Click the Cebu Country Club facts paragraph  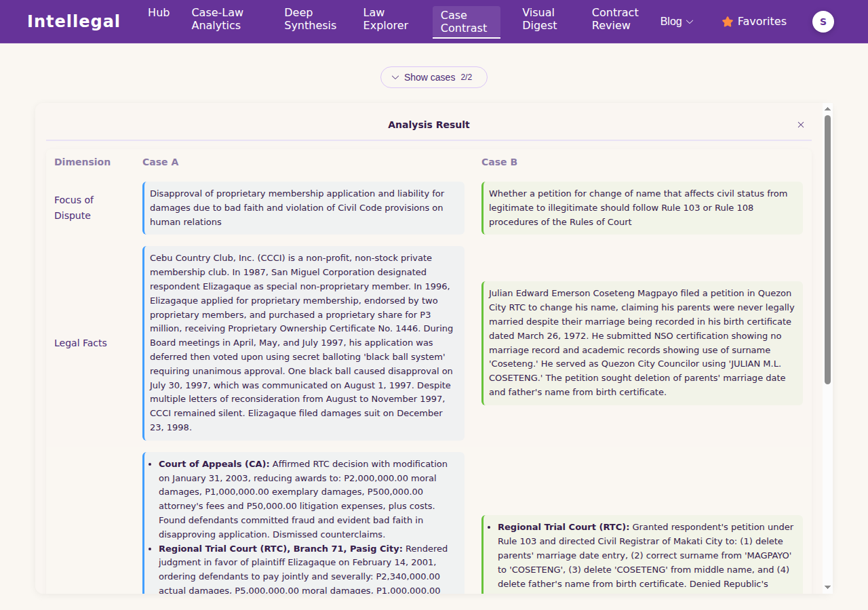coord(304,343)
